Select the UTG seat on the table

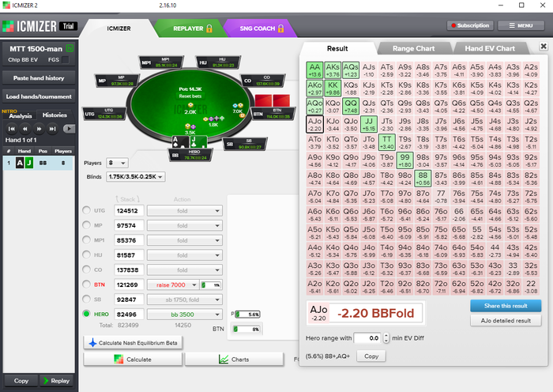(104, 114)
